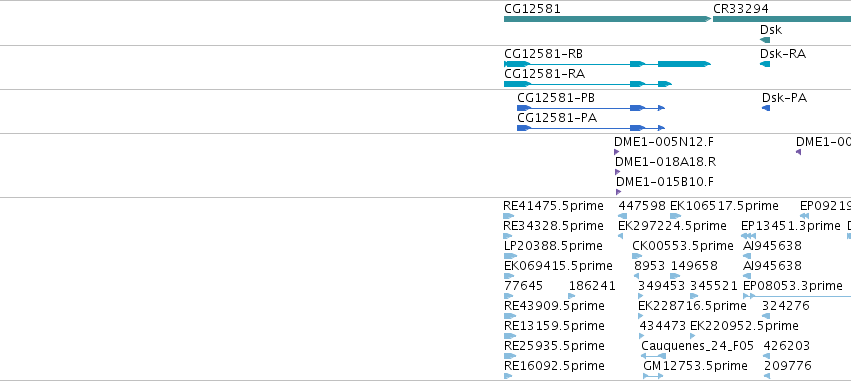Click the Dsk gene arrow glyph
This screenshot has width=851, height=381.
(765, 40)
